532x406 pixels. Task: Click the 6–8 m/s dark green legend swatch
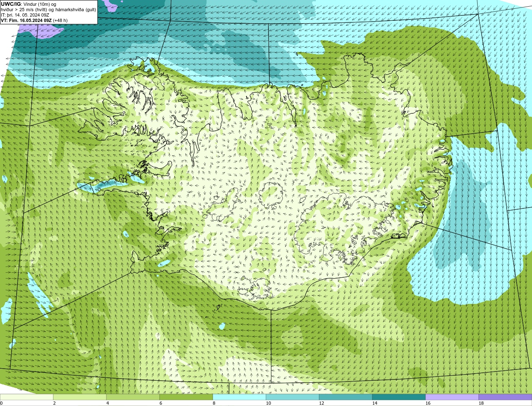point(186,397)
